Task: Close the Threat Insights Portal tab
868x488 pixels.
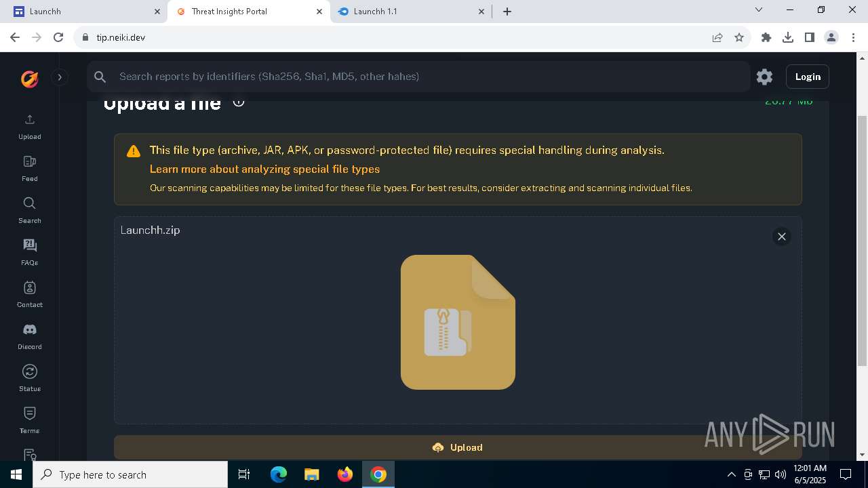Action: 319,12
